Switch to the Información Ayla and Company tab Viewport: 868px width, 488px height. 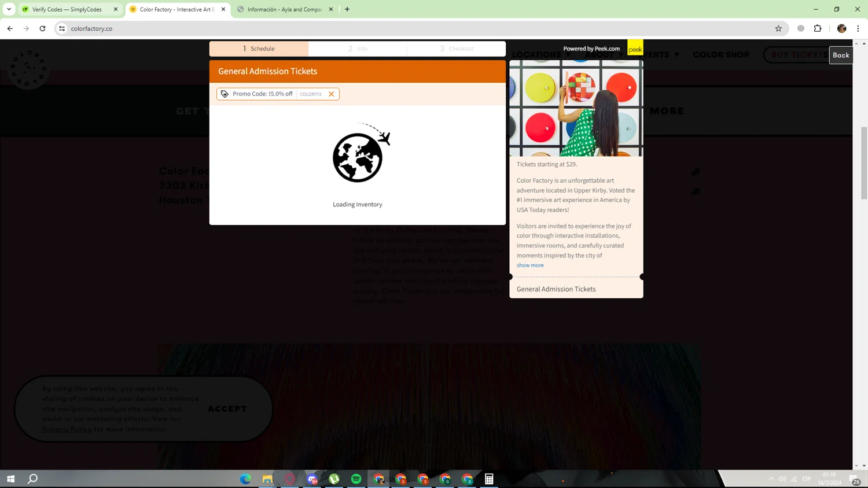(285, 9)
